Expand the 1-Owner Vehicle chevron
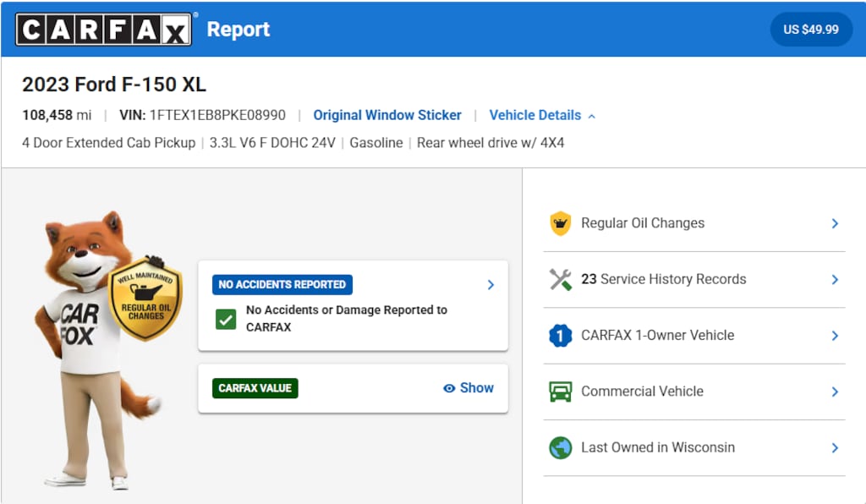 click(x=835, y=336)
